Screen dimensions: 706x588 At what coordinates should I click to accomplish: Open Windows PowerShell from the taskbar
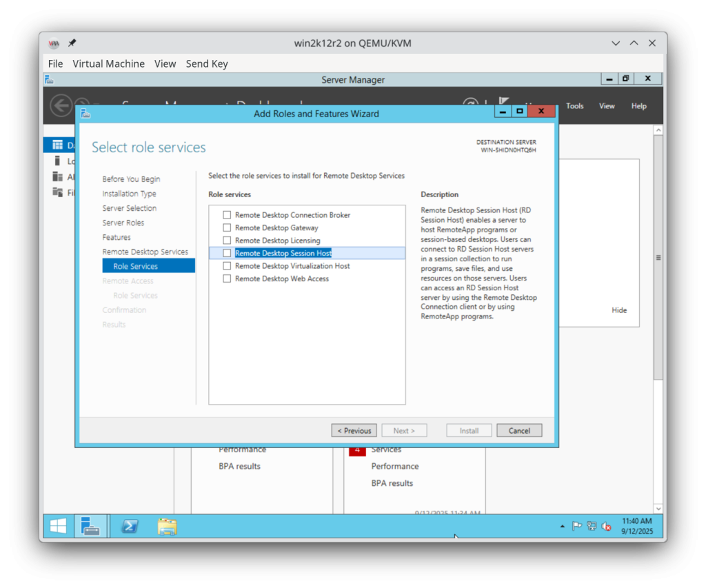(x=130, y=526)
